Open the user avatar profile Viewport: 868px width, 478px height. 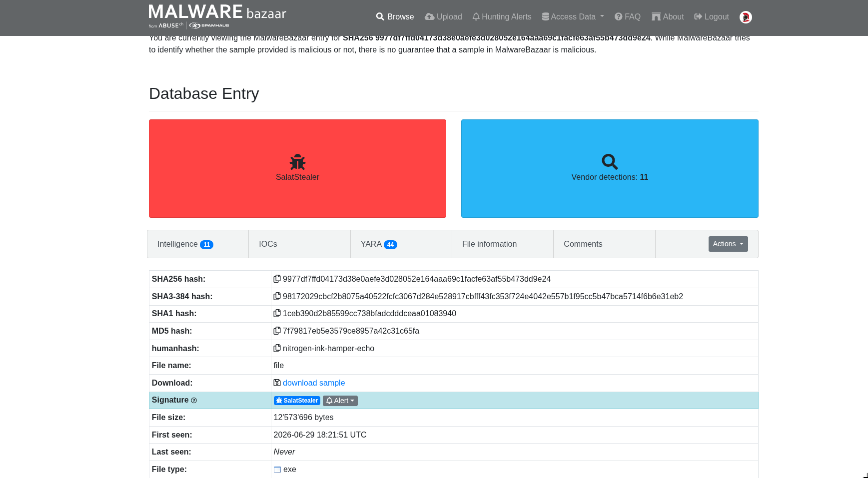(x=746, y=17)
